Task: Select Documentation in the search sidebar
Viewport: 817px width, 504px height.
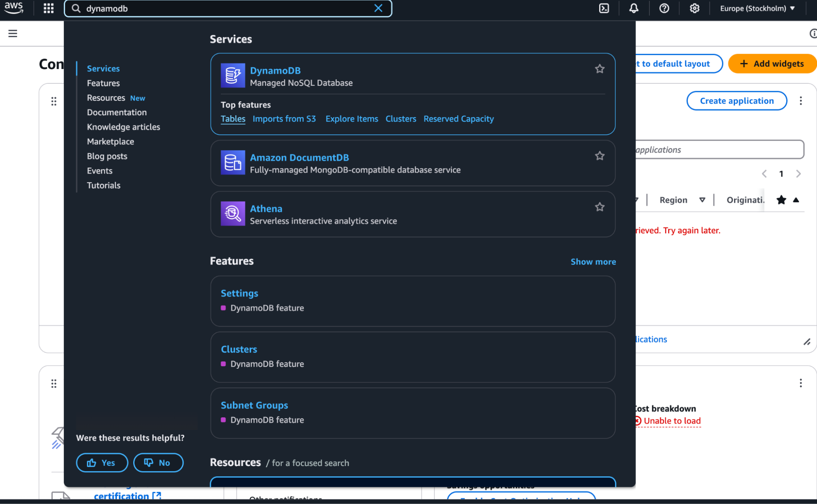Action: [x=116, y=112]
